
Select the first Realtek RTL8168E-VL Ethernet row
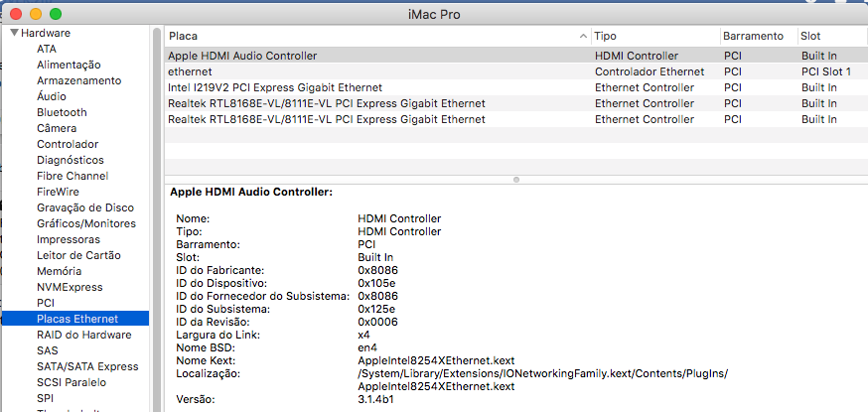[x=326, y=103]
